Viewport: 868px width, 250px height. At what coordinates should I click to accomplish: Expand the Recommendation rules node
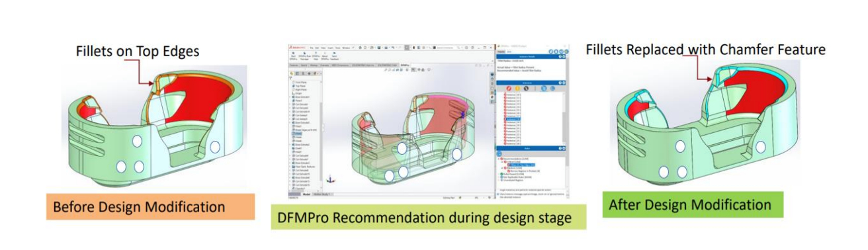(499, 158)
